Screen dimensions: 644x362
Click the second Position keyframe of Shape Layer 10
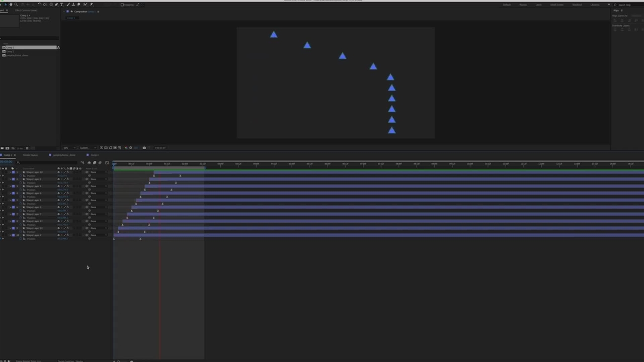click(x=180, y=175)
